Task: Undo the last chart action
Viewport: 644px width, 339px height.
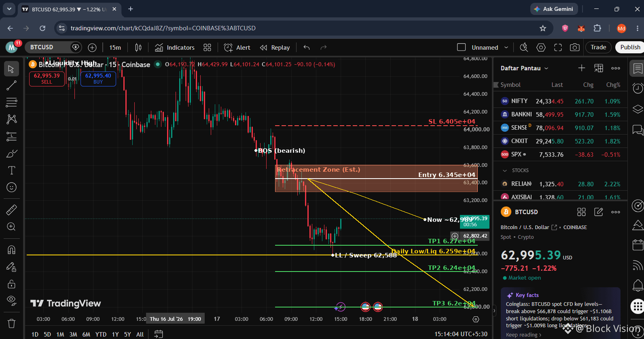Action: [x=307, y=48]
